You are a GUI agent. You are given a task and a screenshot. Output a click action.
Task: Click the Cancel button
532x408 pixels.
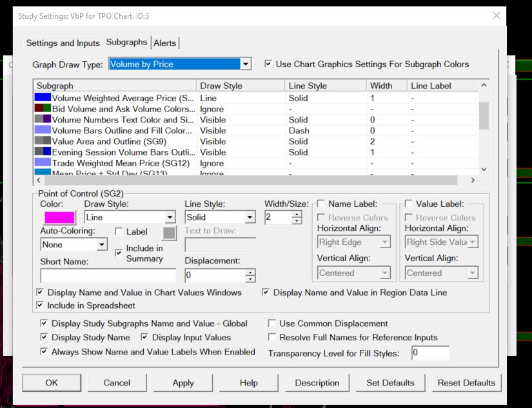tap(117, 383)
